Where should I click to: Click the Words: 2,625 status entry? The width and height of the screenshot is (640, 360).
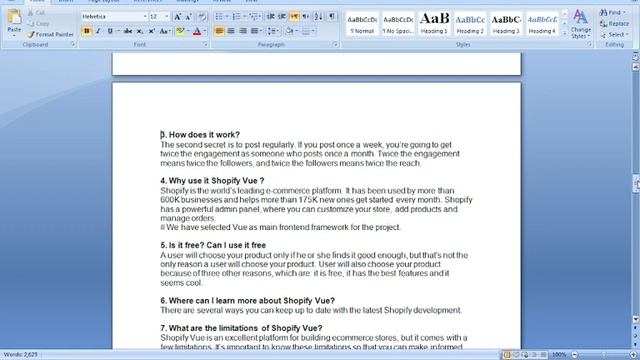coord(21,355)
